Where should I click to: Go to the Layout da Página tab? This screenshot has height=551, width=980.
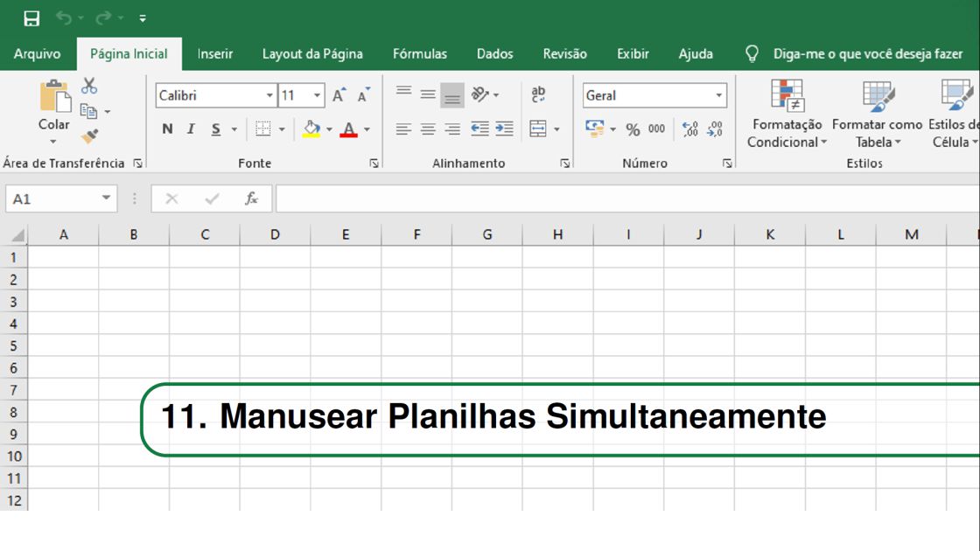point(312,53)
